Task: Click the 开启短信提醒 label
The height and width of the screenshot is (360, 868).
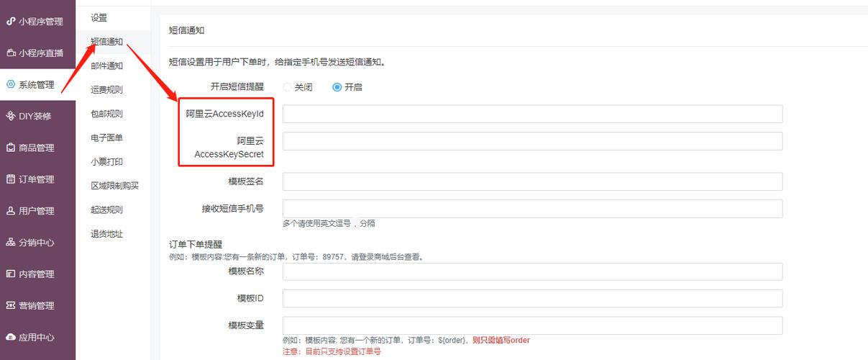Action: pyautogui.click(x=237, y=86)
